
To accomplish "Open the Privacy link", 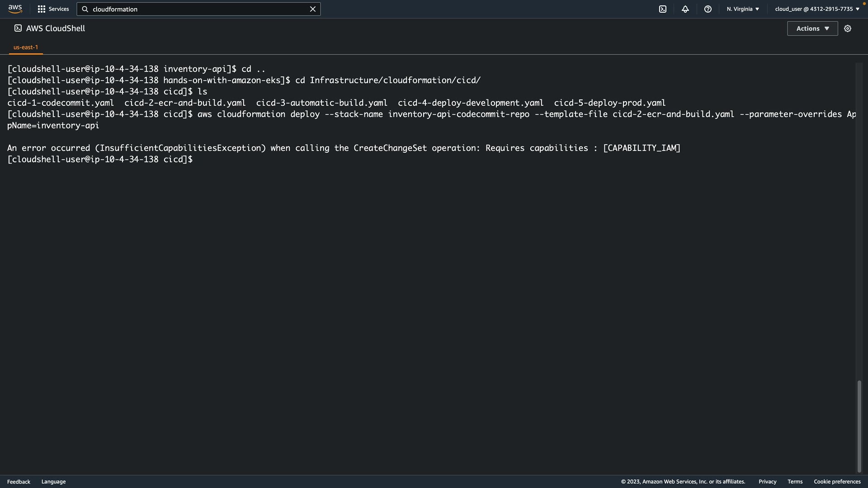I will click(767, 482).
